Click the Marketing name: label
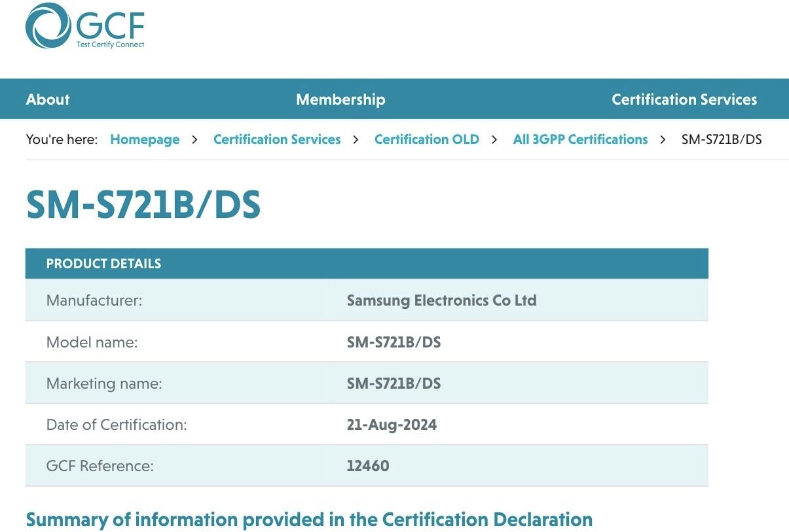Image resolution: width=789 pixels, height=532 pixels. point(104,383)
